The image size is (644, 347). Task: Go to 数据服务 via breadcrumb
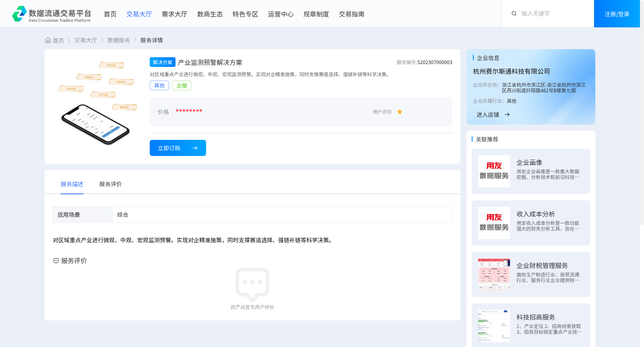119,40
